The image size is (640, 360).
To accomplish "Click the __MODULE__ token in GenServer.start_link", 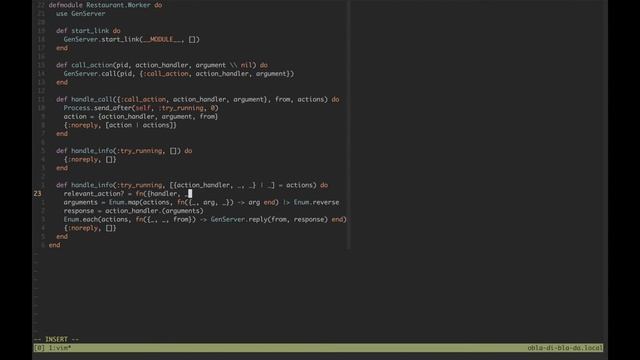I will coord(163,39).
